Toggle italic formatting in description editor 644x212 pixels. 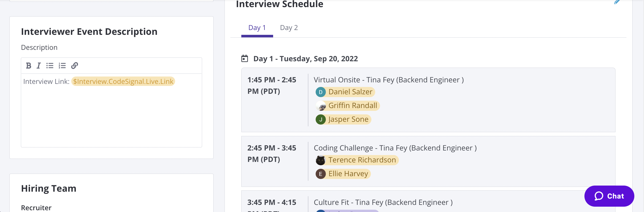click(x=39, y=66)
